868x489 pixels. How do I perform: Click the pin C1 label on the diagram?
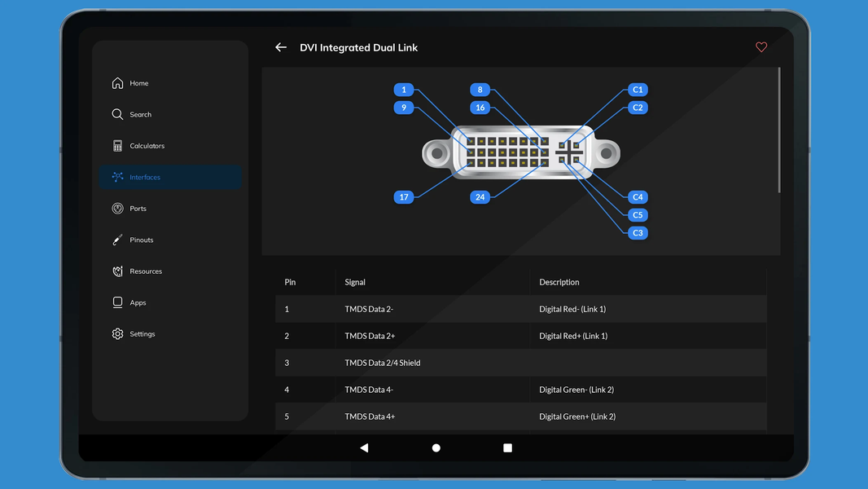(x=638, y=90)
